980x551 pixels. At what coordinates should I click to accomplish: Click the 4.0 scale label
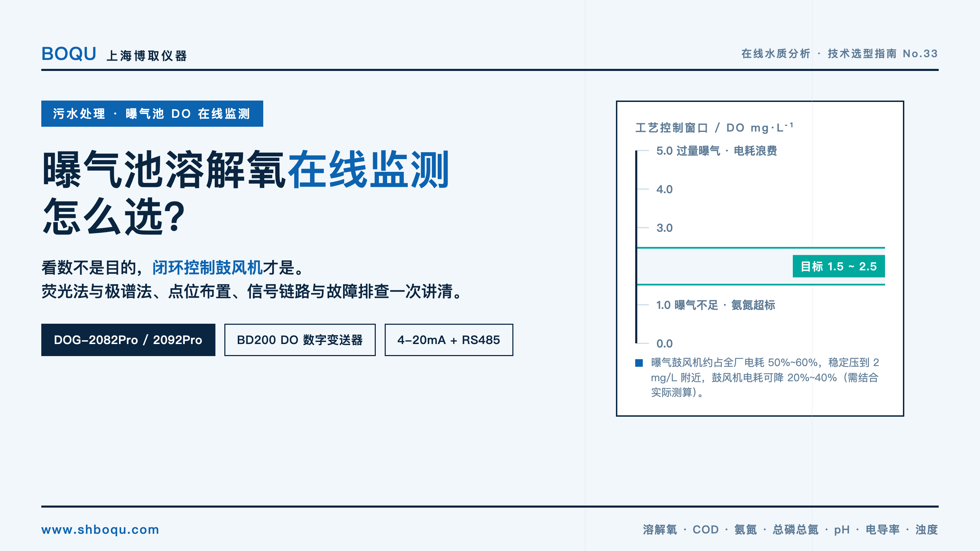tap(664, 189)
